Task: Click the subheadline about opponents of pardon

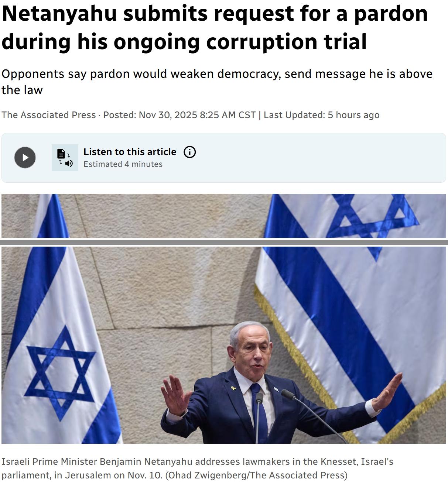Action: click(217, 82)
